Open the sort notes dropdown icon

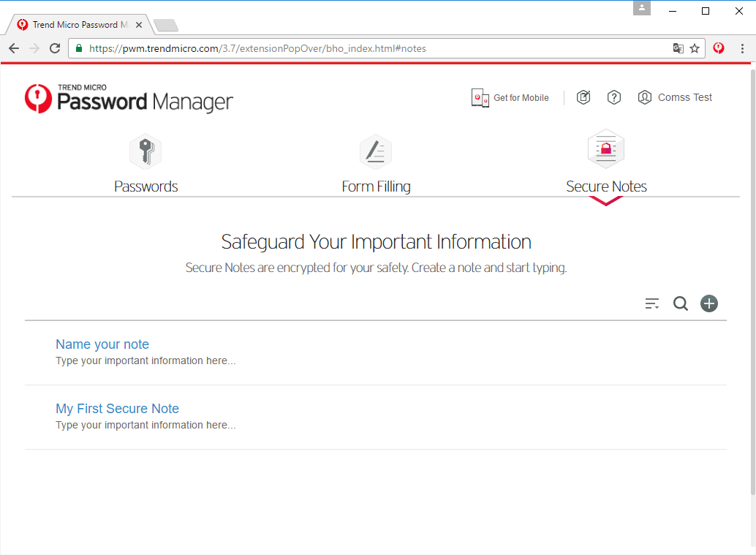652,303
